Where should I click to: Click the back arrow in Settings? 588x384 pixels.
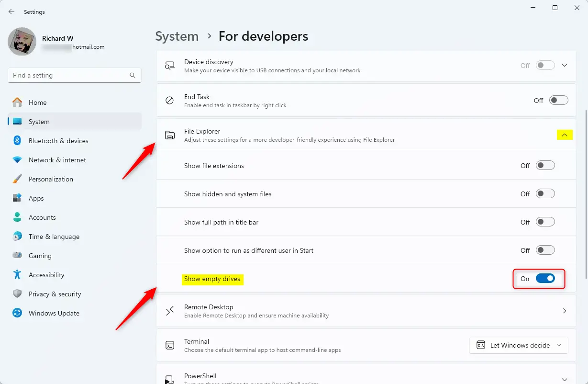(11, 11)
